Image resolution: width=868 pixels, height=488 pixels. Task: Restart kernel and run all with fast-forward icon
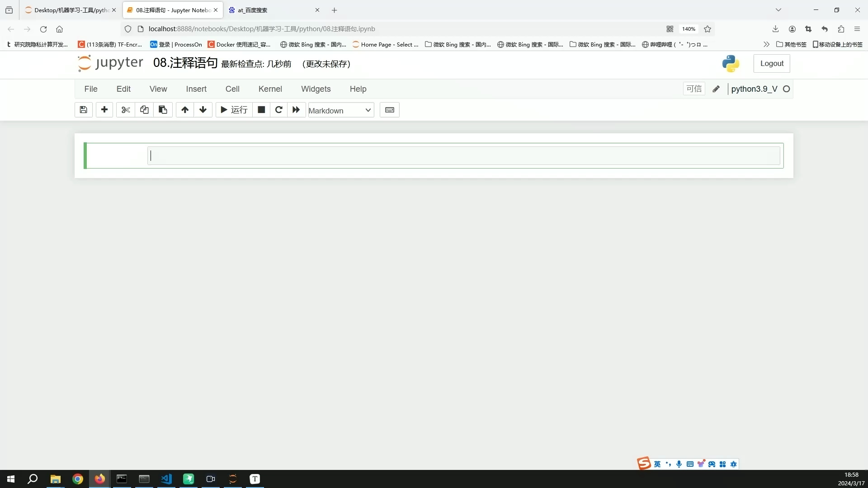point(296,110)
